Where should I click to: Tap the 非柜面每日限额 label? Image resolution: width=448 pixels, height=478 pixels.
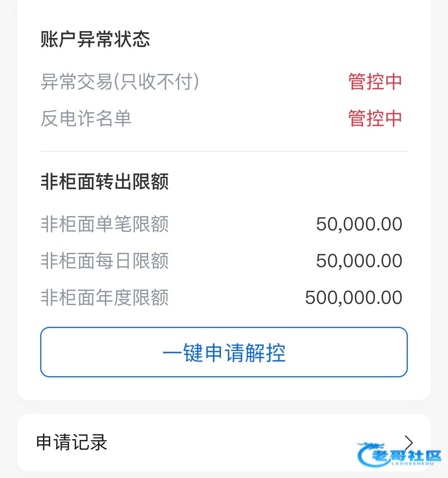(x=105, y=261)
